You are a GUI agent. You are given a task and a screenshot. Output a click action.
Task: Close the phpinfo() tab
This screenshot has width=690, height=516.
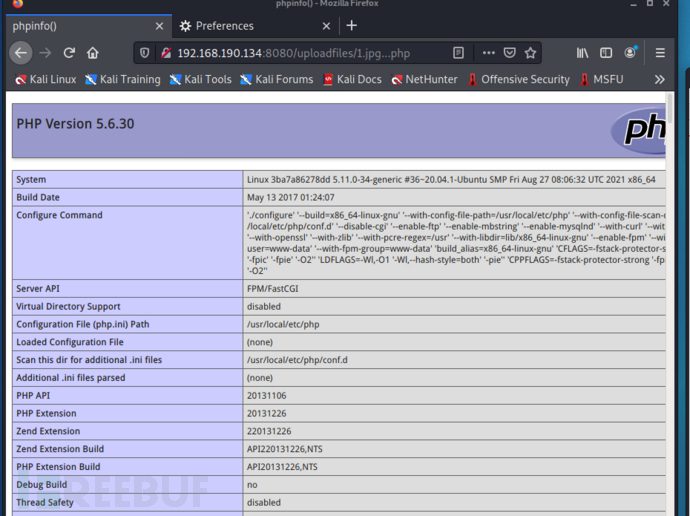pos(159,26)
